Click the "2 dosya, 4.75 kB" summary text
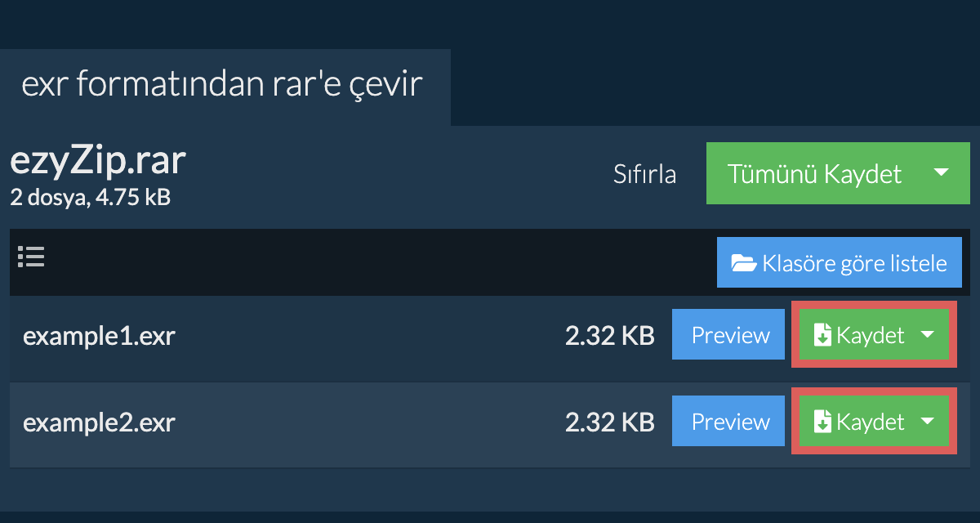 (90, 197)
